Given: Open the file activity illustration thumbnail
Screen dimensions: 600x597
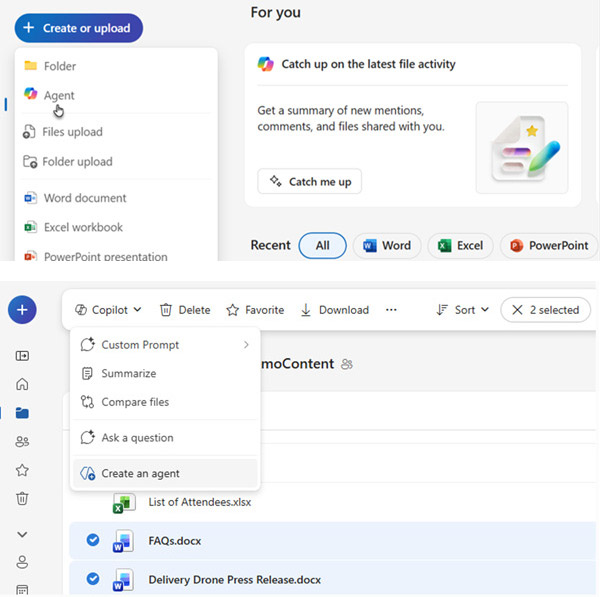Looking at the screenshot, I should 522,148.
